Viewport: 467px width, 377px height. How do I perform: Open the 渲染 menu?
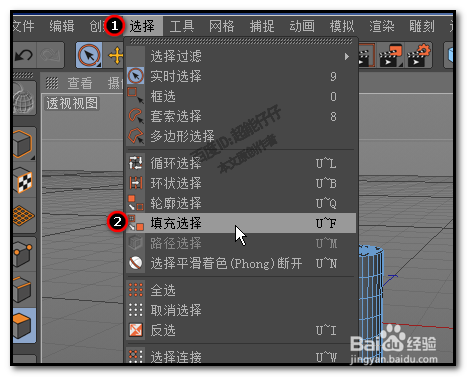click(382, 26)
